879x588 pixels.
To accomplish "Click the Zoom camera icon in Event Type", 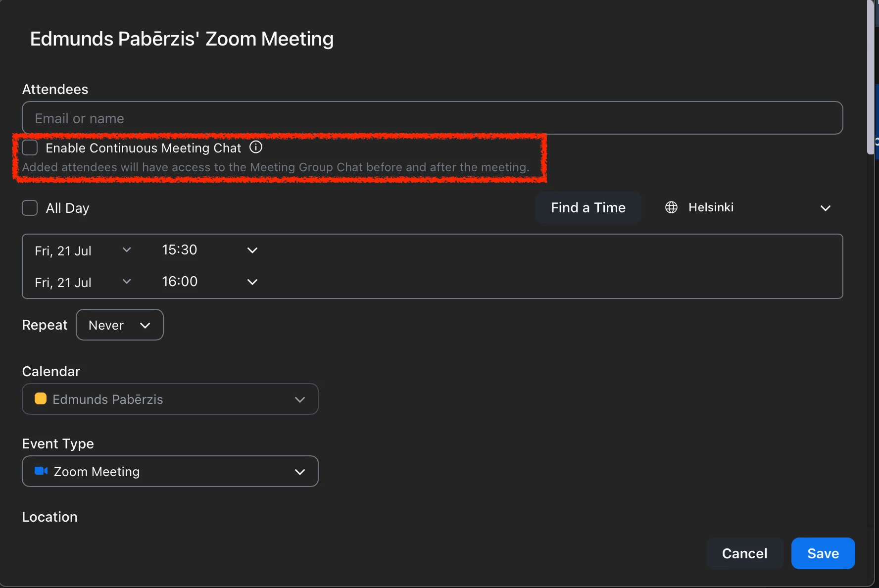I will point(41,471).
